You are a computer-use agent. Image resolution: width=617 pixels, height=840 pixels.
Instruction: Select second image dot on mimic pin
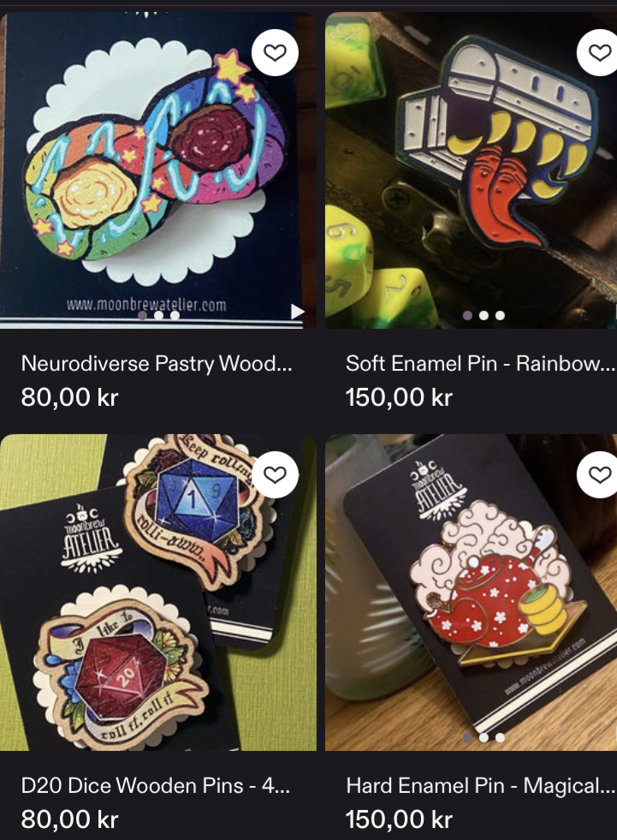pos(484,316)
